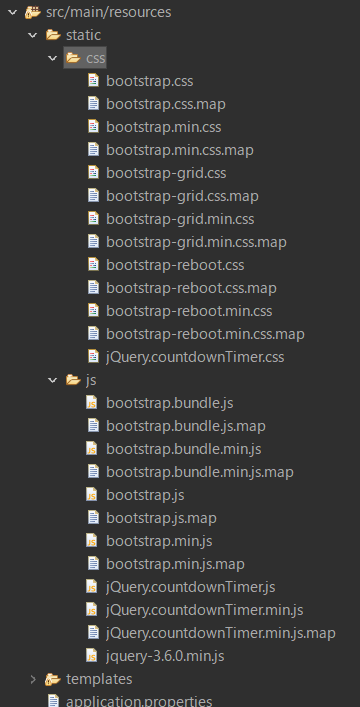Image resolution: width=360 pixels, height=707 pixels.
Task: Click the bootstrap.min.css file icon
Action: 93,127
